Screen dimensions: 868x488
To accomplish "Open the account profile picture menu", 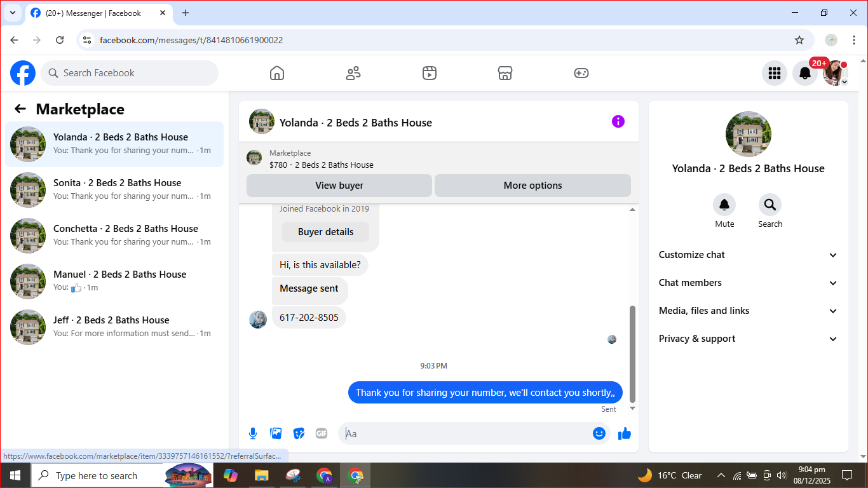I will [x=835, y=73].
